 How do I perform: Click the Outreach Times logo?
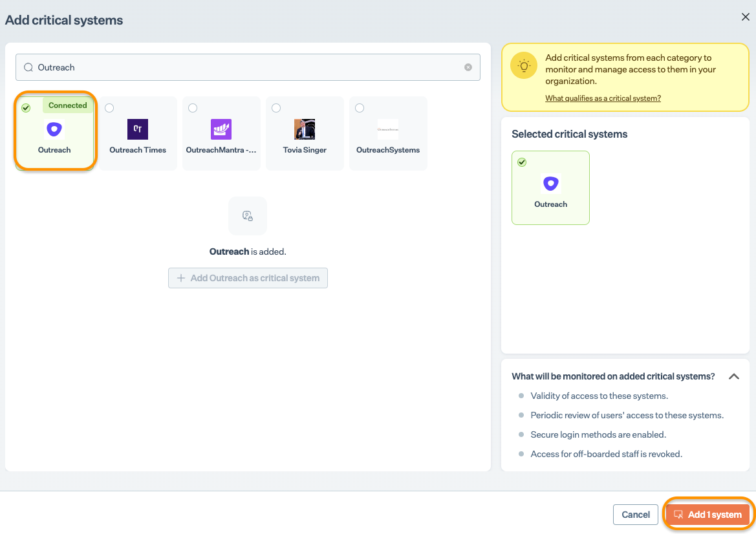tap(137, 129)
